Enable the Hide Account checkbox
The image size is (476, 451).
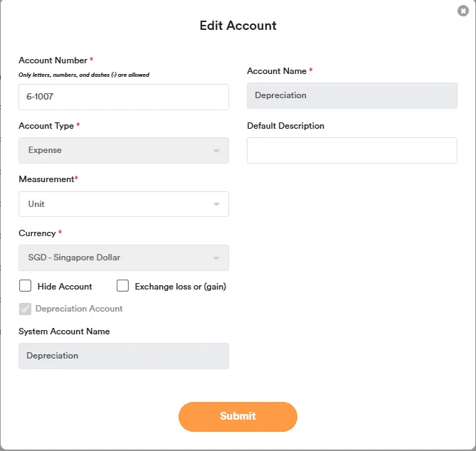coord(26,286)
